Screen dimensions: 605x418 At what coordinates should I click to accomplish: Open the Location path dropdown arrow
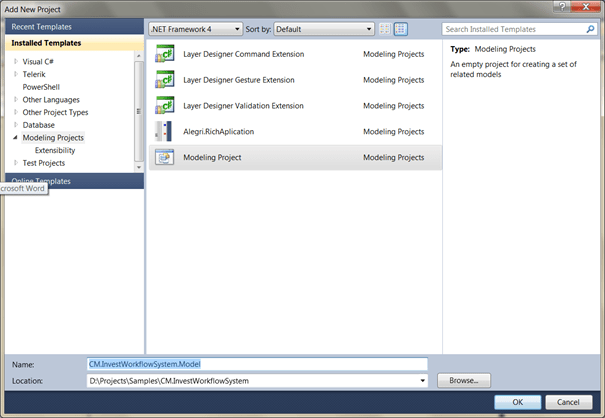tap(423, 381)
